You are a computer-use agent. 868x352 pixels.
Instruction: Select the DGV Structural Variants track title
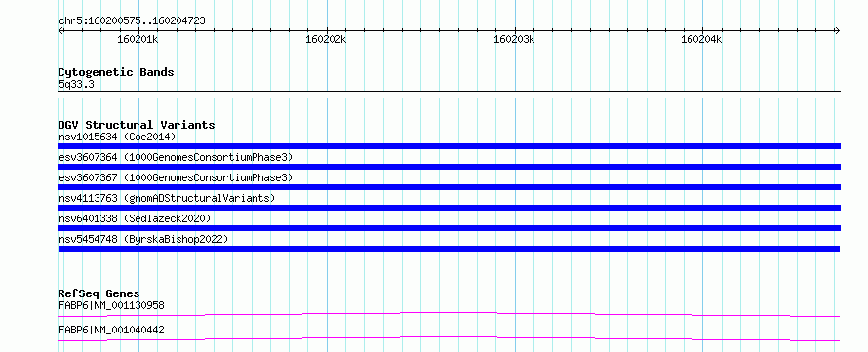tap(137, 125)
